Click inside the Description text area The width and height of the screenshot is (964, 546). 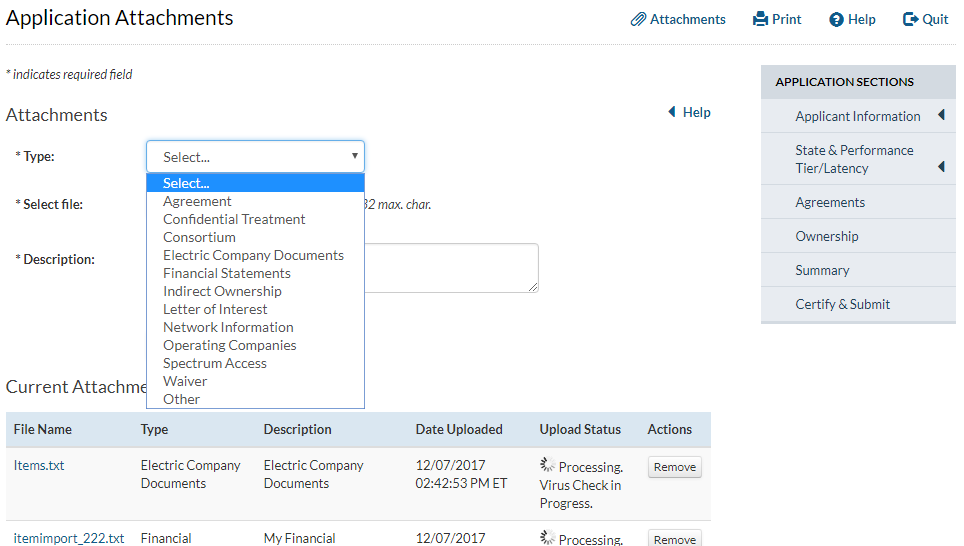point(450,268)
